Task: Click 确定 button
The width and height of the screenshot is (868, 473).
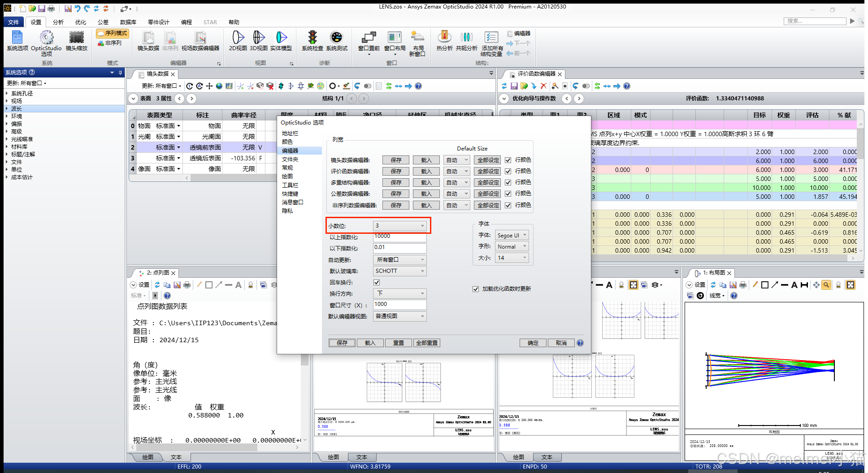Action: 533,343
